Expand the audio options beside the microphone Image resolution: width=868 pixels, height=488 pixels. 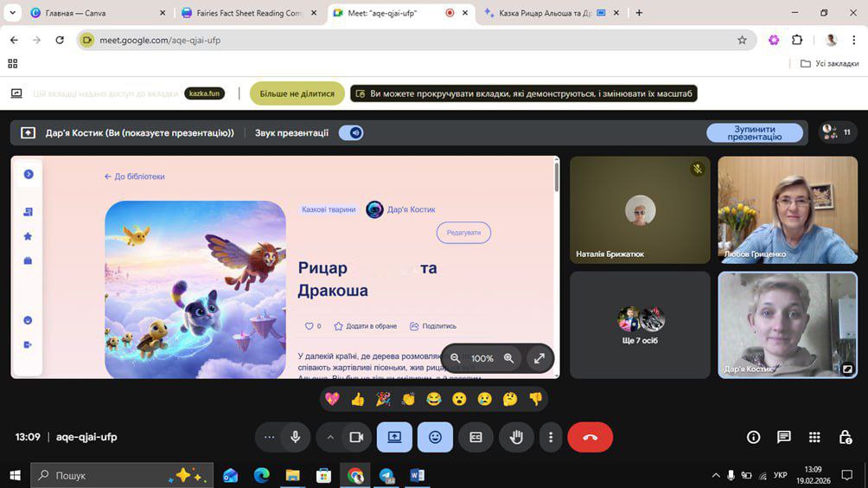coord(270,438)
